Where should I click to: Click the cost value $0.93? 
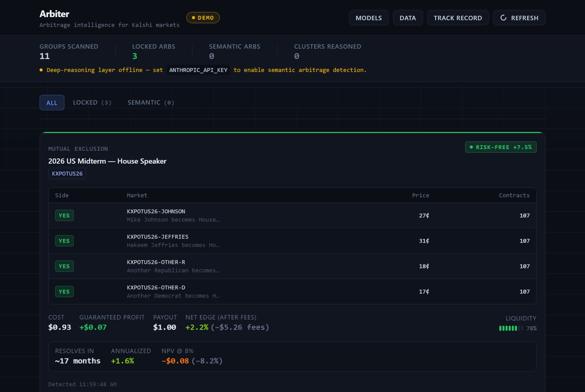tap(59, 327)
